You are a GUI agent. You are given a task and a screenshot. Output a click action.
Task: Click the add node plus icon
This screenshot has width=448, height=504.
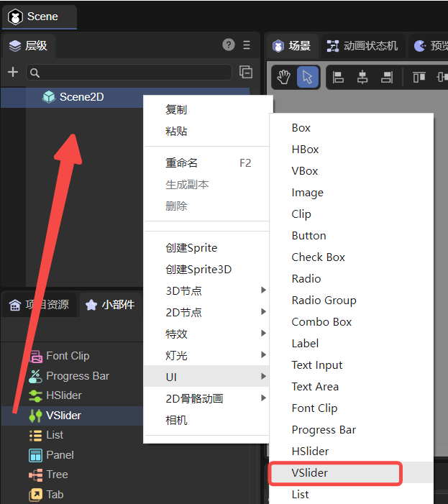[x=12, y=72]
